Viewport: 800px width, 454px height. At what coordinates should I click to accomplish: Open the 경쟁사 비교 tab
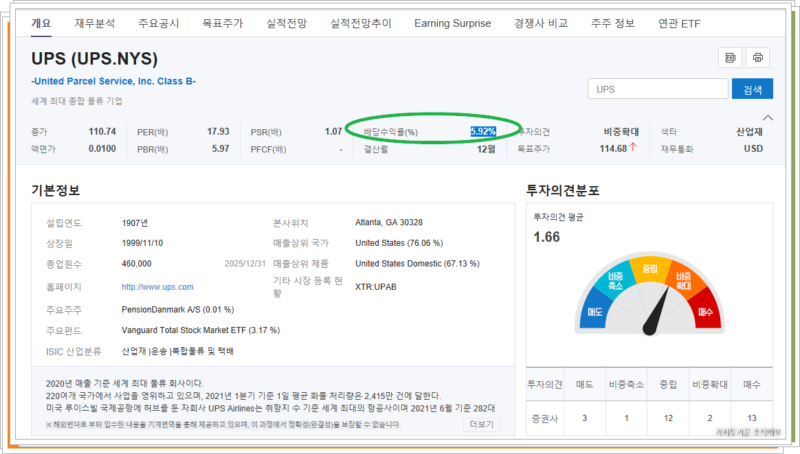[x=541, y=23]
